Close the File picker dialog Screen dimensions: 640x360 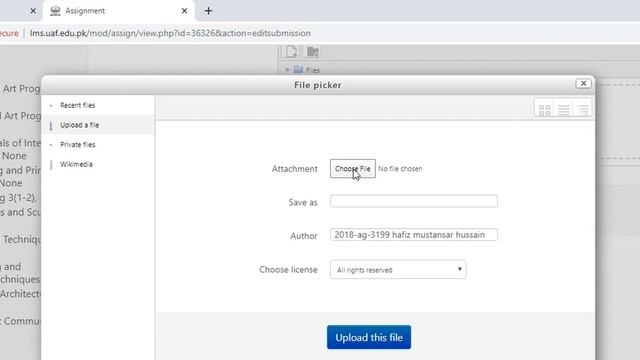583,83
